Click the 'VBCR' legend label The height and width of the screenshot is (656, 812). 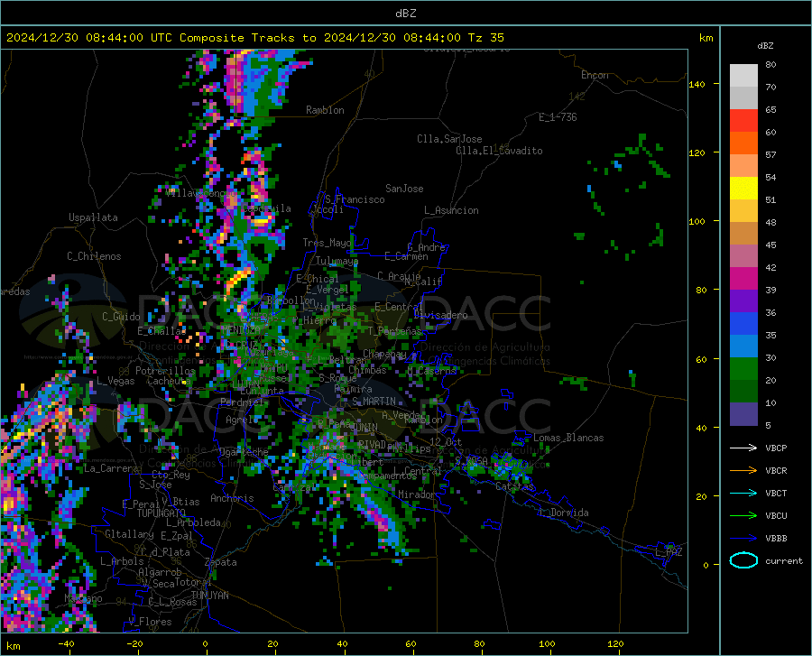tap(776, 471)
